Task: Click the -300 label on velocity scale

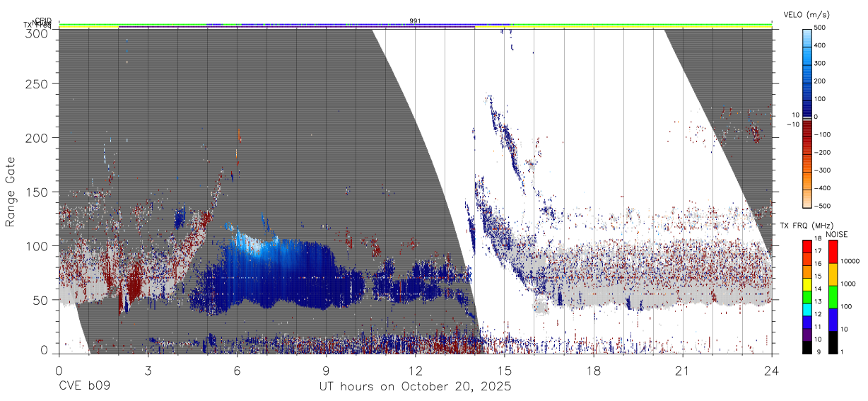Action: coord(823,170)
